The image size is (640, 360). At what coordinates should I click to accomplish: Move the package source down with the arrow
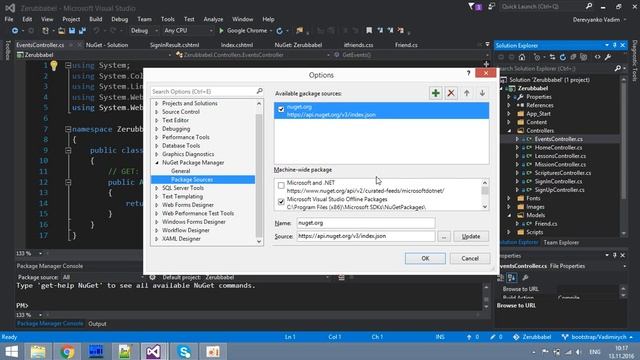482,93
